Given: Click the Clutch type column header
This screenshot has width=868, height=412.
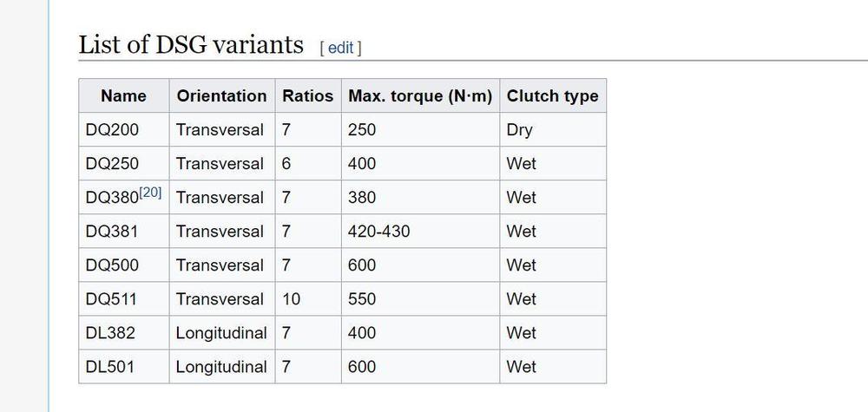Looking at the screenshot, I should [x=552, y=96].
